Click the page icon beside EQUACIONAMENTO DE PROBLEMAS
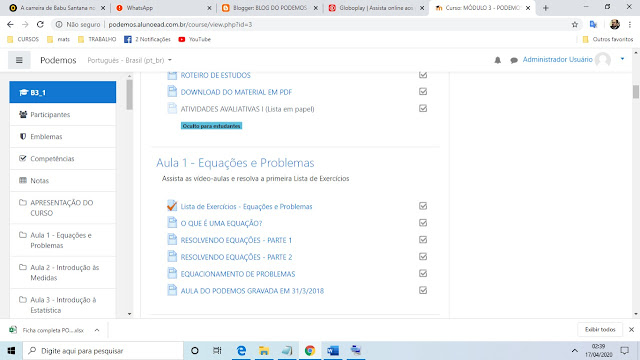This screenshot has width=640, height=360. (172, 273)
